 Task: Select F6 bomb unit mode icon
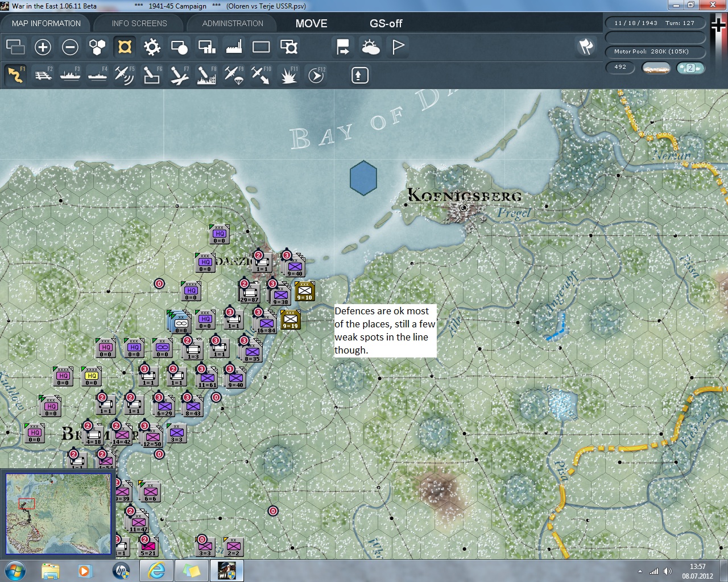pos(152,74)
